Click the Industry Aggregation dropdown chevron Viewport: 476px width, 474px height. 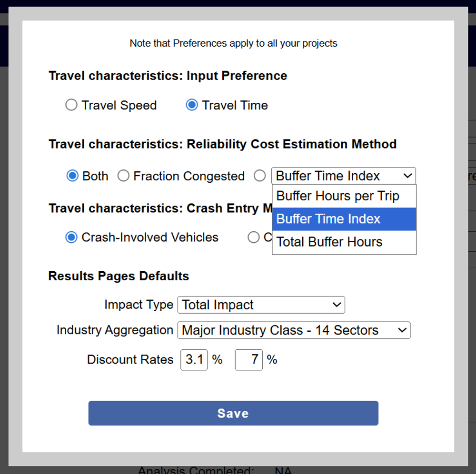click(402, 330)
